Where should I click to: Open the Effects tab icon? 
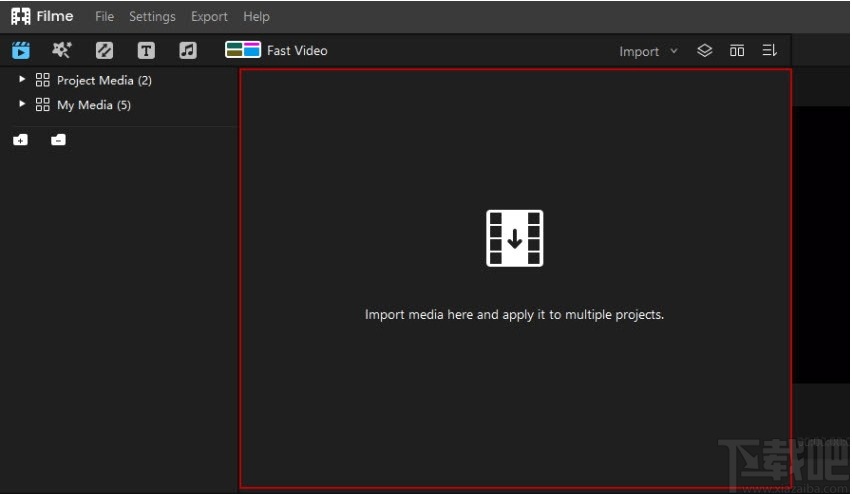coord(61,51)
